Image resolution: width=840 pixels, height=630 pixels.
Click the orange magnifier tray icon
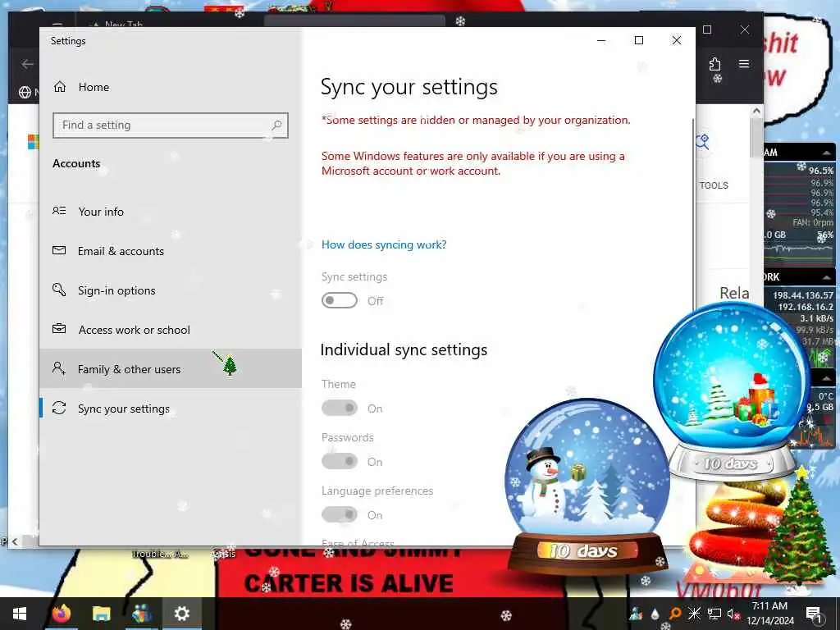point(674,614)
